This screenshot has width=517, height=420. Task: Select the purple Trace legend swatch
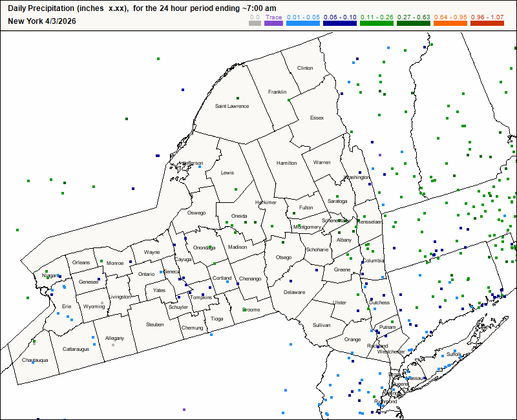click(x=273, y=23)
